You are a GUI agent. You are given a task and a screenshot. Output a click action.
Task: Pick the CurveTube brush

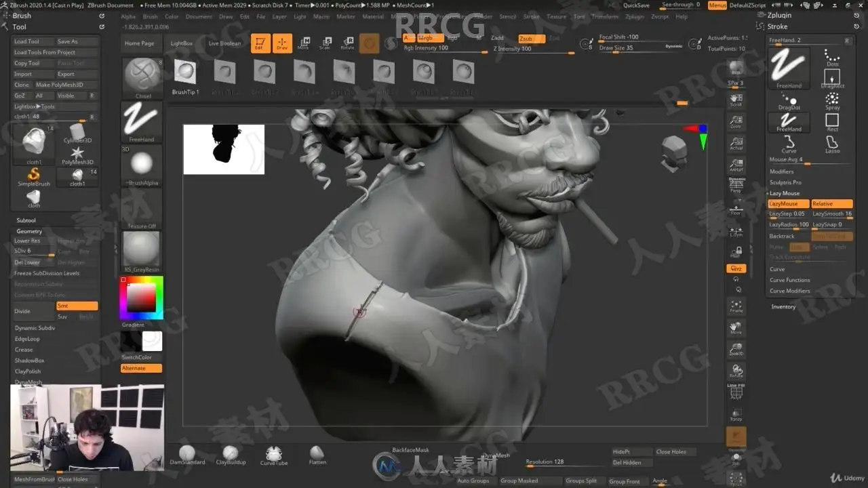coord(274,455)
